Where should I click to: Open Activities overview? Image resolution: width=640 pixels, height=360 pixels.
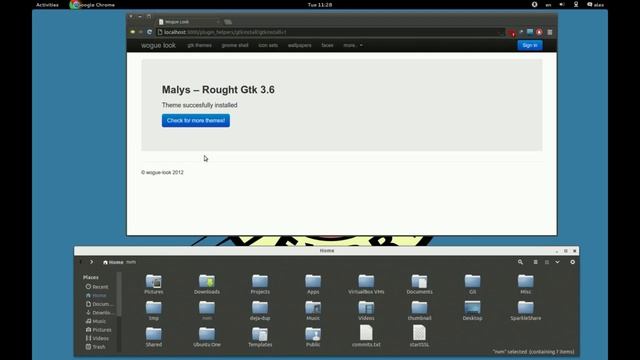point(47,5)
